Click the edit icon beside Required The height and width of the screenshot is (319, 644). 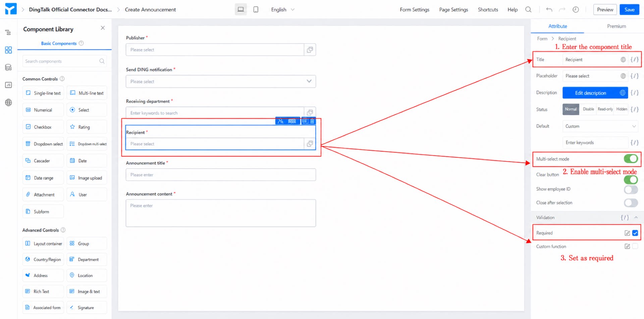click(627, 233)
